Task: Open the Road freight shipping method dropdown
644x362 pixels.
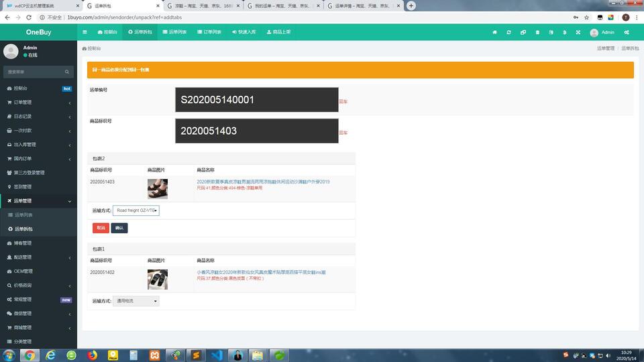Action: [136, 210]
